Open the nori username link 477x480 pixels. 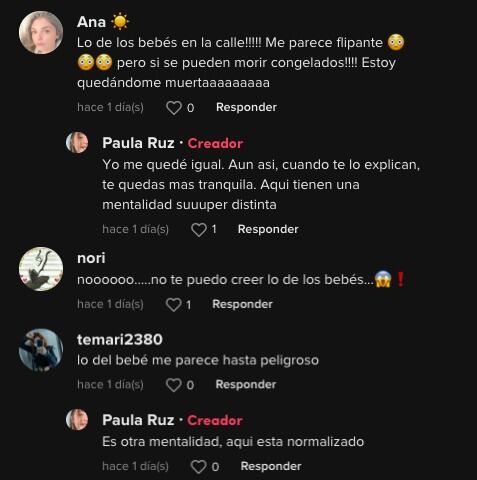91,258
